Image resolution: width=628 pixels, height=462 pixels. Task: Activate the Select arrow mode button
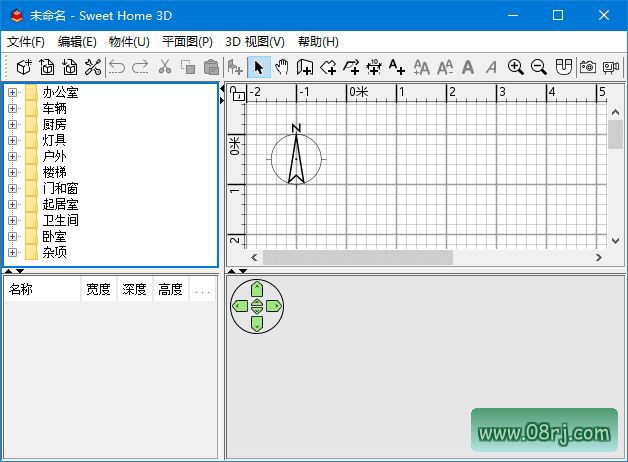click(258, 67)
